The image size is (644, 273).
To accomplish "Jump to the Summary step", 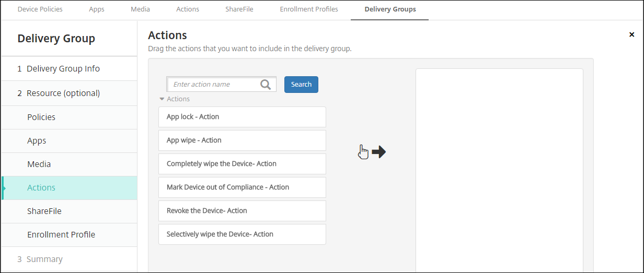I will coord(44,259).
